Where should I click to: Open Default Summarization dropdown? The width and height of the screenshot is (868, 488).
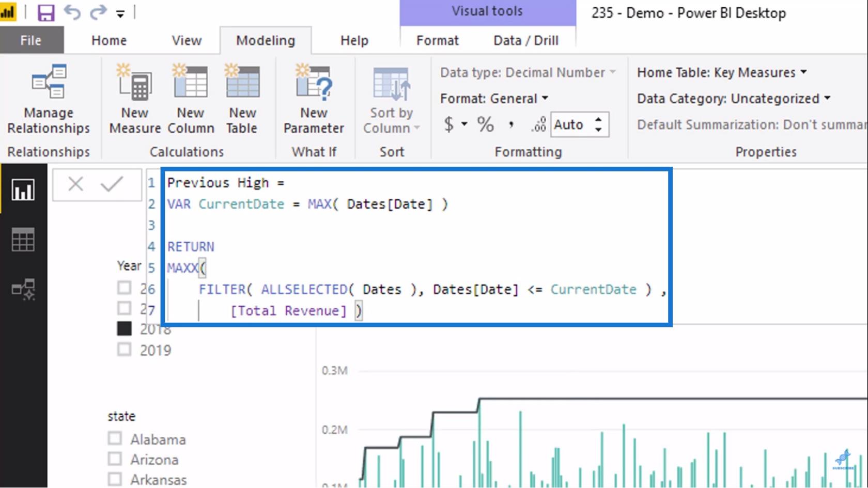pos(752,124)
